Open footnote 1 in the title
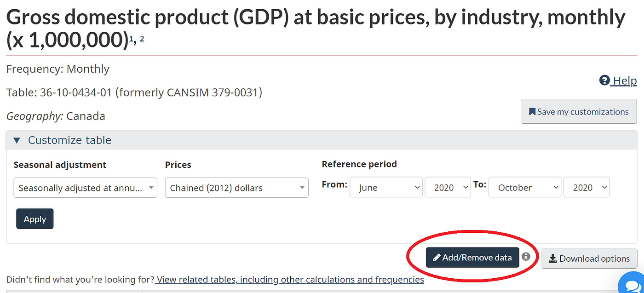This screenshot has height=293, width=644. pos(132,40)
